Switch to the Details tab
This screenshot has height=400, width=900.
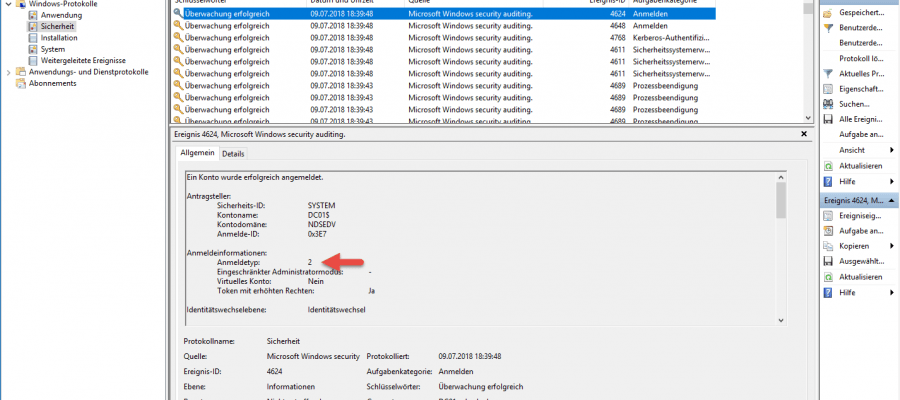click(x=233, y=154)
